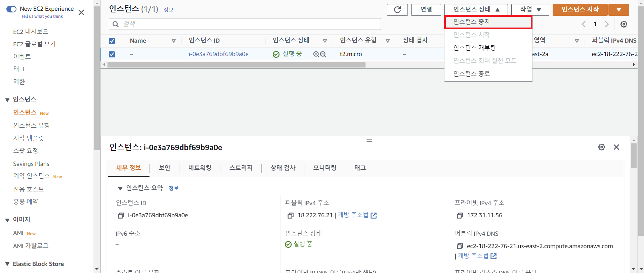Viewport: 644px width, 273px height.
Task: Go to 이벤트 in the sidebar
Action: [x=22, y=56]
